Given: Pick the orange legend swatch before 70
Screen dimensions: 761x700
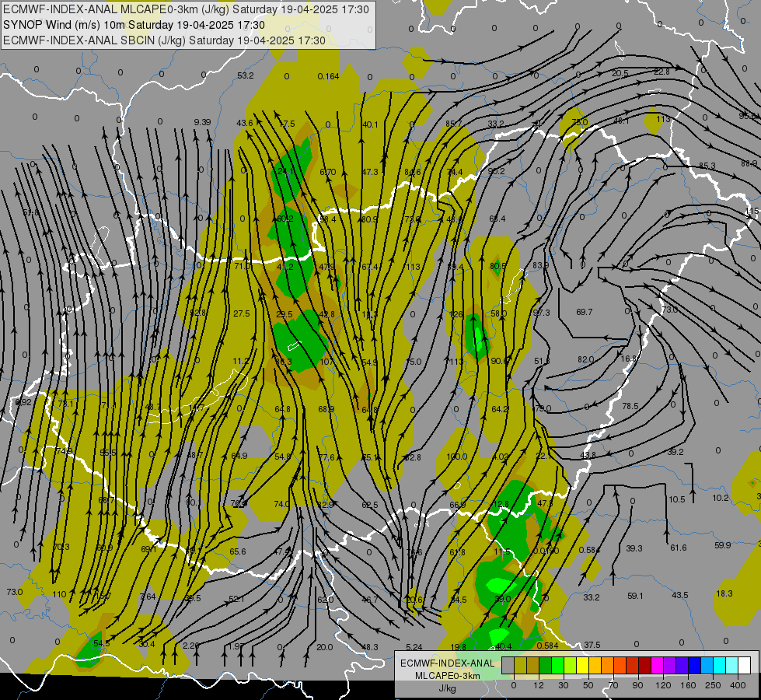Looking at the screenshot, I should click(x=608, y=666).
